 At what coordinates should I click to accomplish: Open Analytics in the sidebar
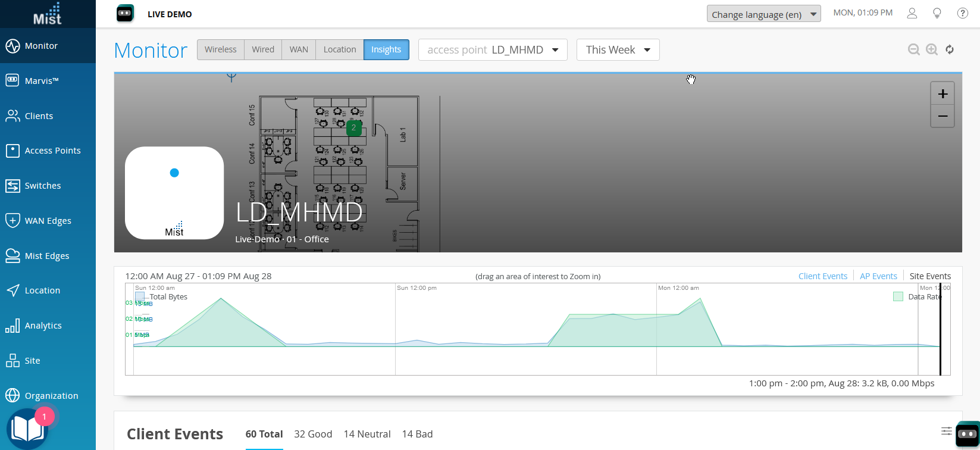tap(48, 326)
